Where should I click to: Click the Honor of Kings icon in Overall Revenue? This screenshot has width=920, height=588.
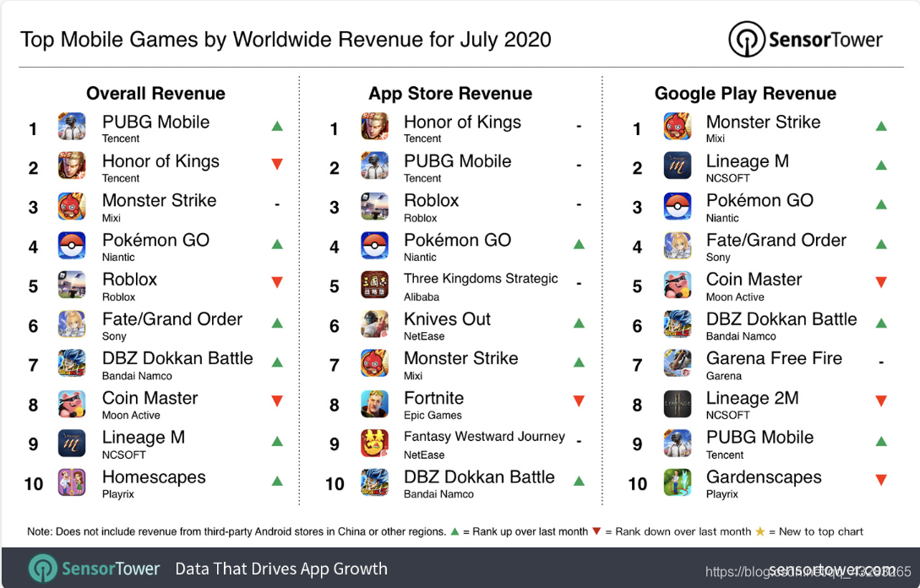click(72, 166)
